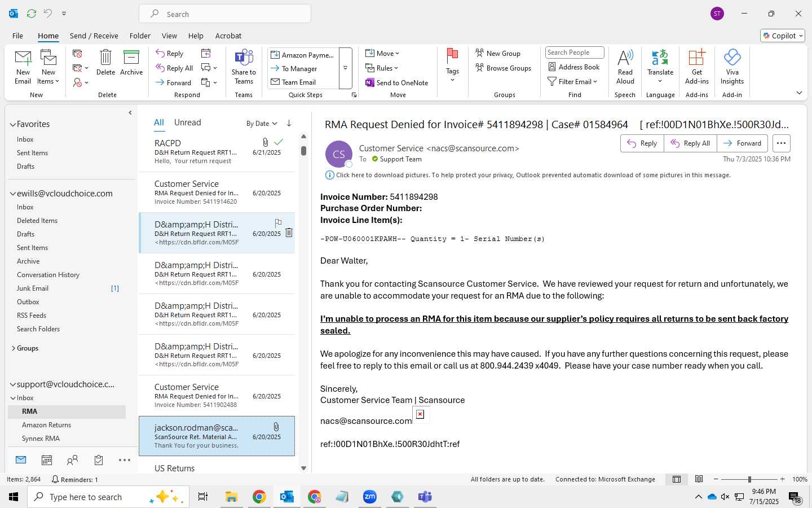
Task: Click zoom out minus button
Action: click(716, 479)
